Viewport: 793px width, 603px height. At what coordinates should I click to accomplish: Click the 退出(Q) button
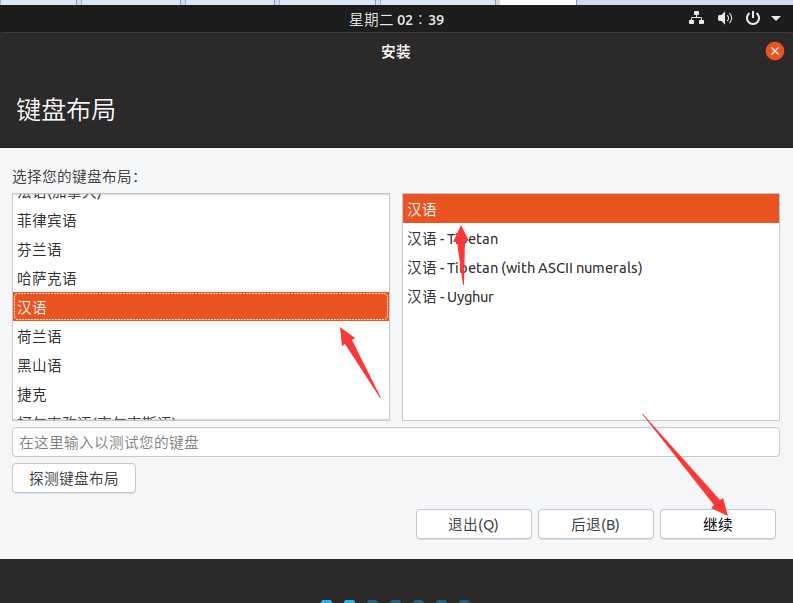[473, 524]
